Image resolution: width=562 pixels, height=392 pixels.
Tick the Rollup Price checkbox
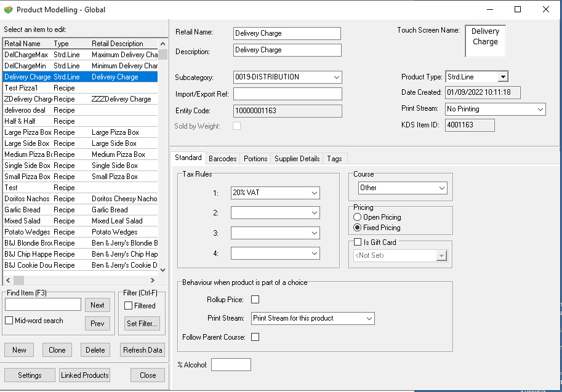255,300
